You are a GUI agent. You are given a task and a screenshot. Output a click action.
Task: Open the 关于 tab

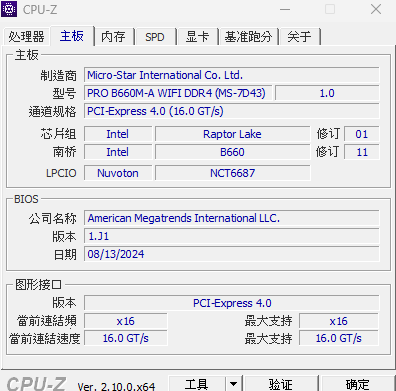(x=299, y=37)
